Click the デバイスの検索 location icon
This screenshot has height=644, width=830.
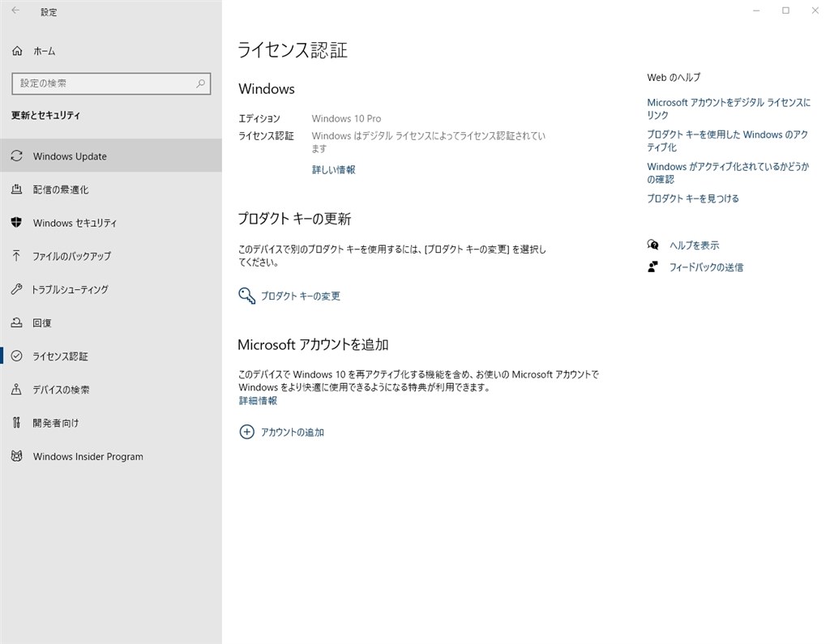(x=17, y=389)
